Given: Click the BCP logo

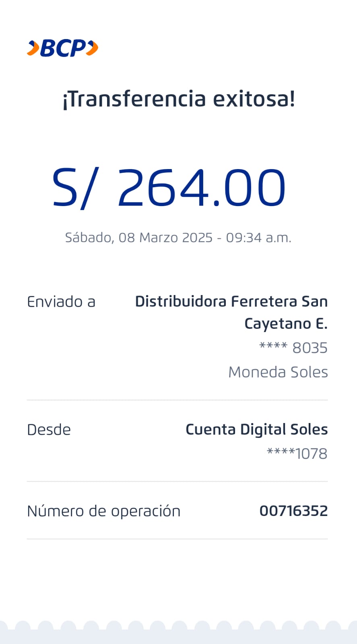Looking at the screenshot, I should click(62, 48).
